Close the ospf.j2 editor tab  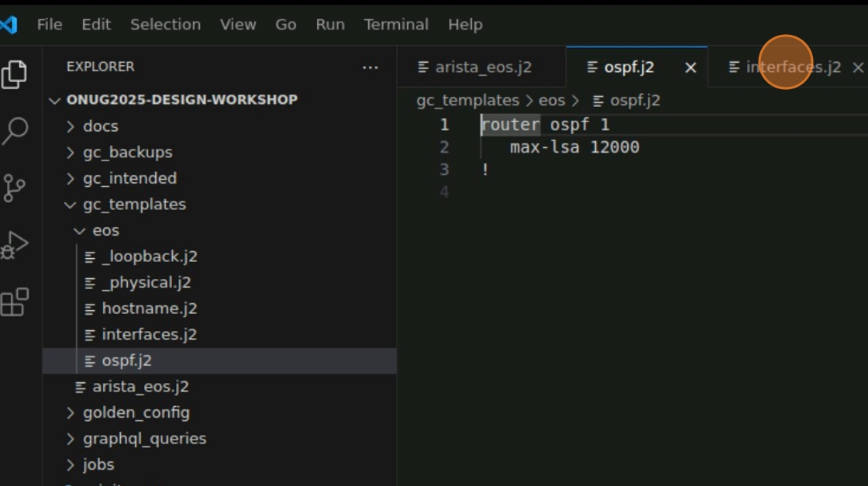[x=691, y=67]
